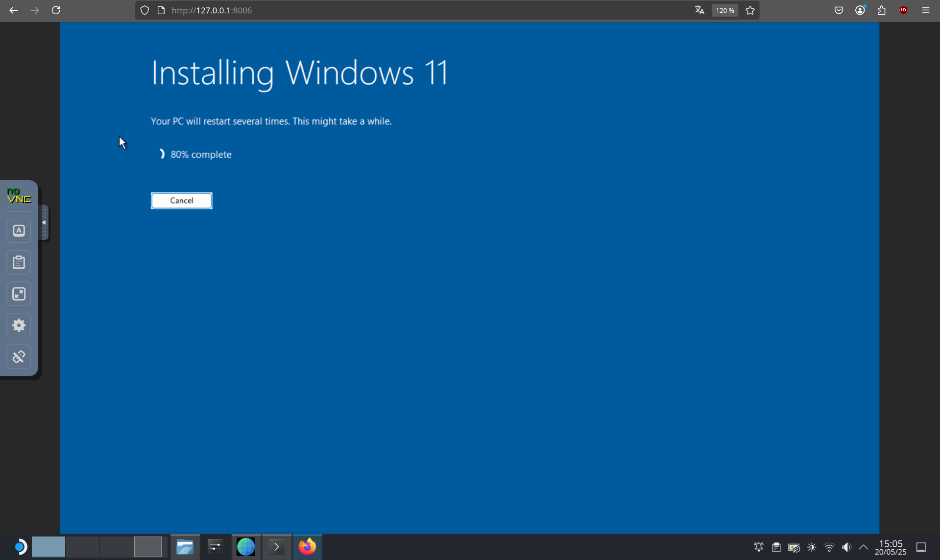Expand hidden system tray icons
This screenshot has height=560, width=940.
[x=864, y=547]
